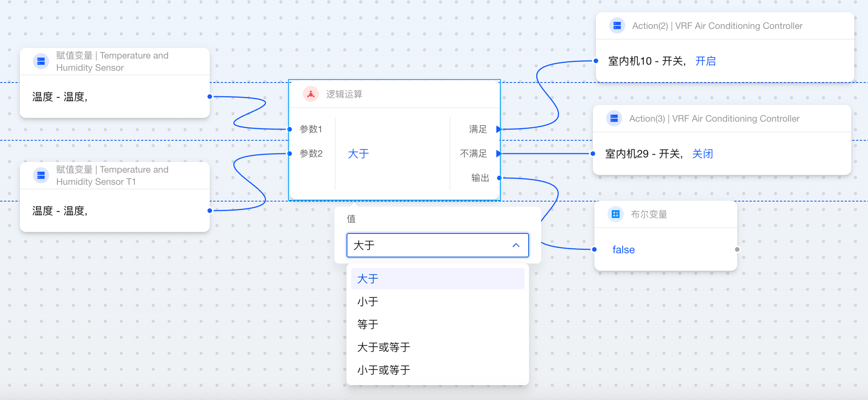The image size is (868, 400).
Task: Pick the highlighted 大于 dropdown option
Action: click(368, 279)
